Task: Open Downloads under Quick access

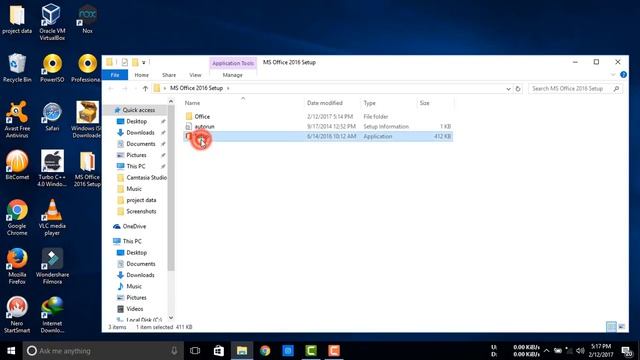Action: tap(140, 133)
